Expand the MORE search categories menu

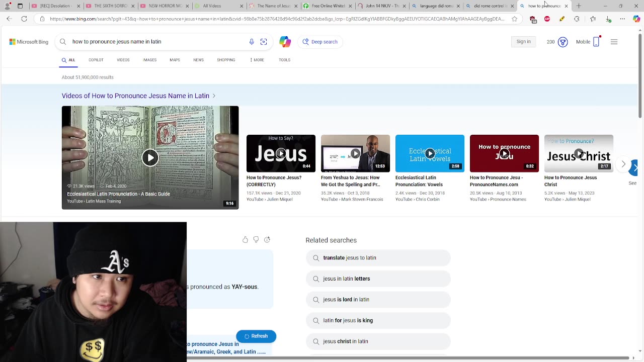pyautogui.click(x=257, y=60)
